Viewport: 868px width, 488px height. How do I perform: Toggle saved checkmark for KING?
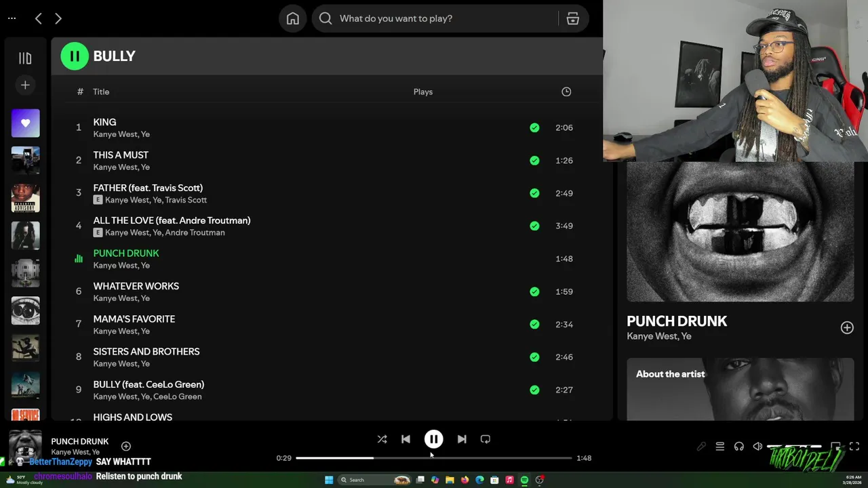tap(534, 127)
